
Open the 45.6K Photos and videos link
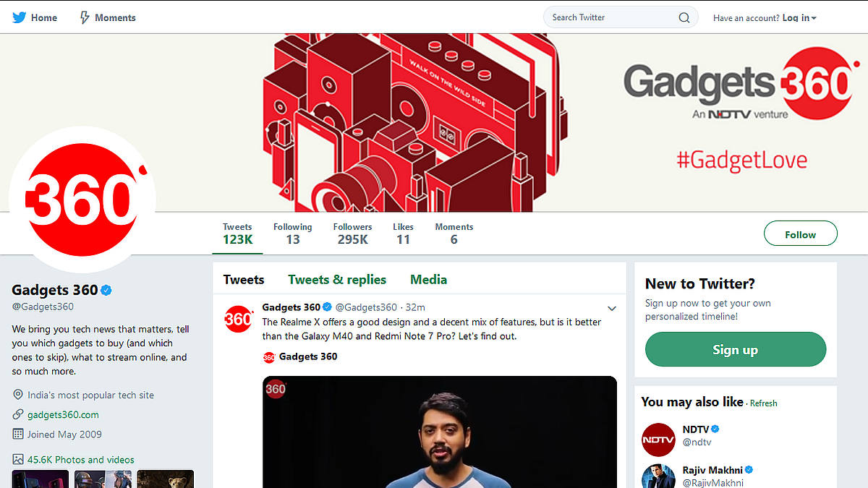81,460
